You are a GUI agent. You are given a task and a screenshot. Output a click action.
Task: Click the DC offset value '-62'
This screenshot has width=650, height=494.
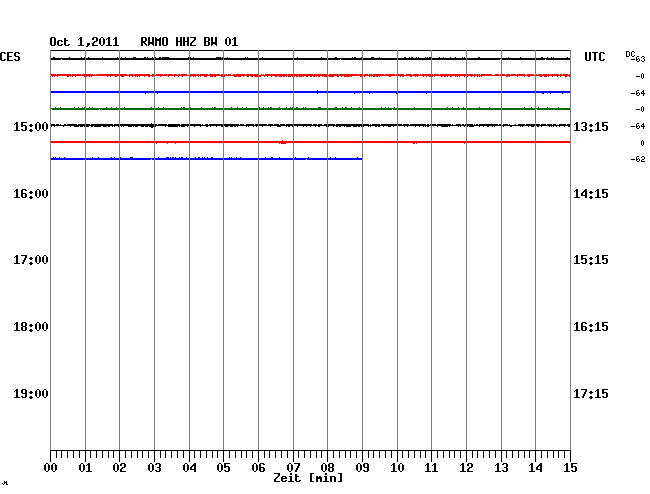point(638,159)
